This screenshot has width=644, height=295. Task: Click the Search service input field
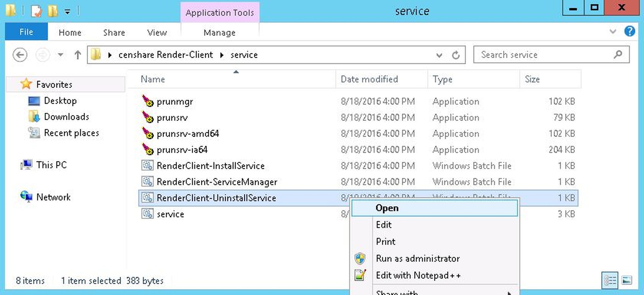[x=546, y=55]
